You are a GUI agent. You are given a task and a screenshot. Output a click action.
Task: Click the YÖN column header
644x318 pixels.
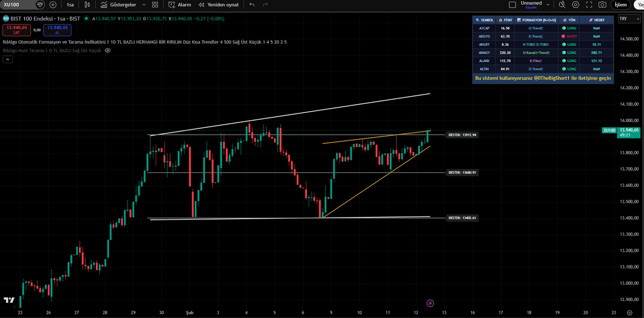click(x=569, y=19)
